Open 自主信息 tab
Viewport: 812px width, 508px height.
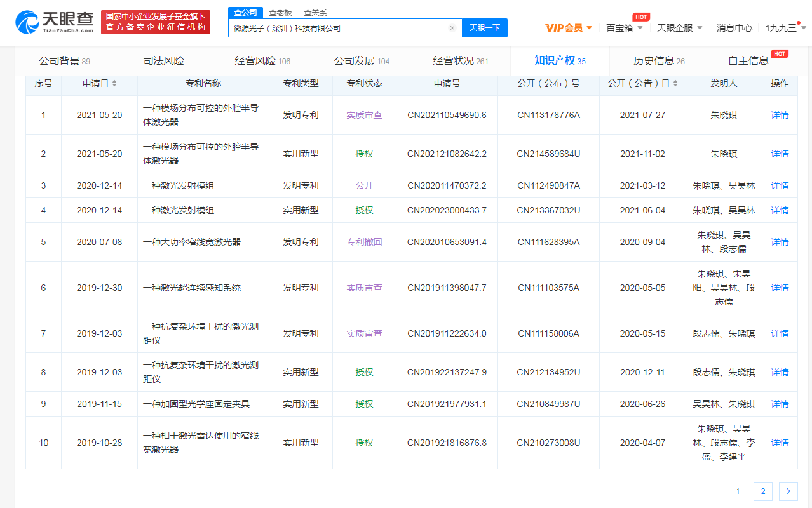[x=748, y=61]
